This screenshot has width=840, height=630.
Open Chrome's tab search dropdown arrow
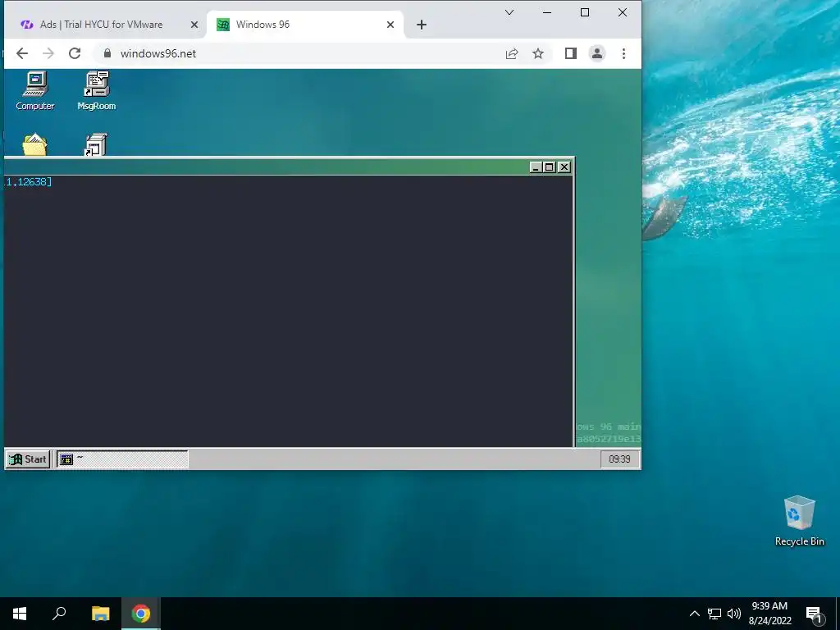coord(509,12)
